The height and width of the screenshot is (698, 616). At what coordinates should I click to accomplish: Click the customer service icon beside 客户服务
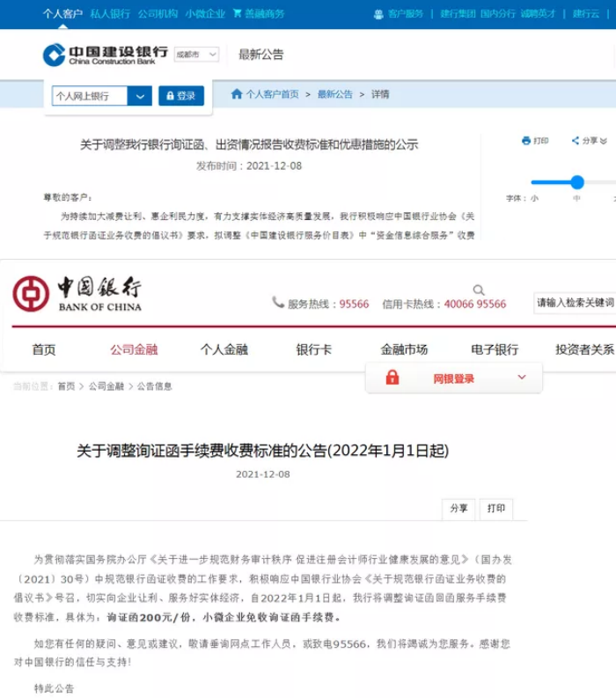(x=378, y=14)
